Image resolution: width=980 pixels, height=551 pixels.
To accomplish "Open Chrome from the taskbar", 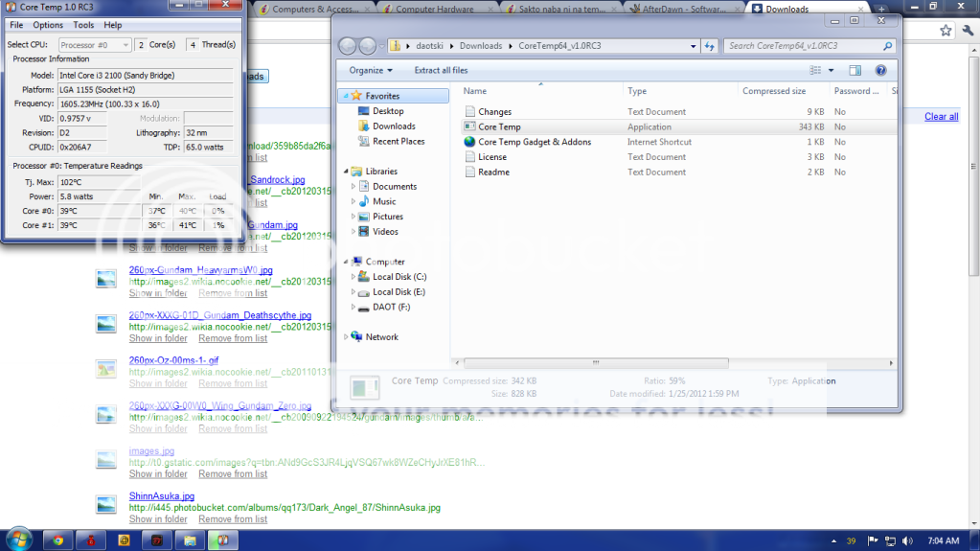I will point(58,540).
